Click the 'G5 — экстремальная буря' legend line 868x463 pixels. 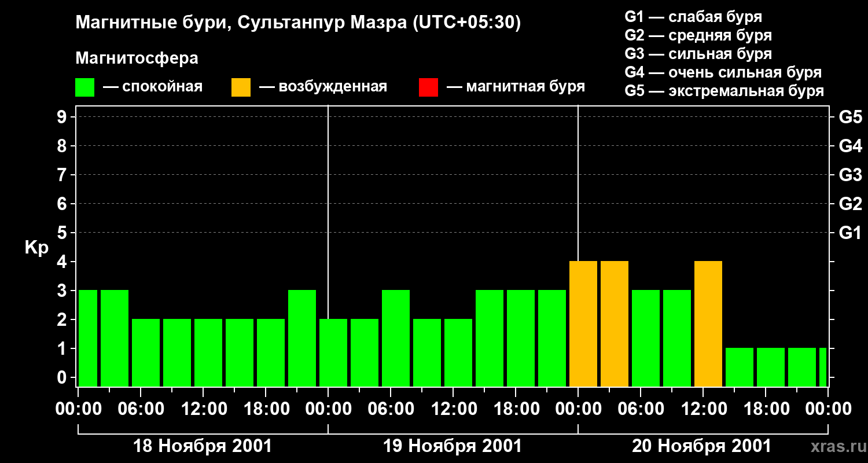[724, 91]
